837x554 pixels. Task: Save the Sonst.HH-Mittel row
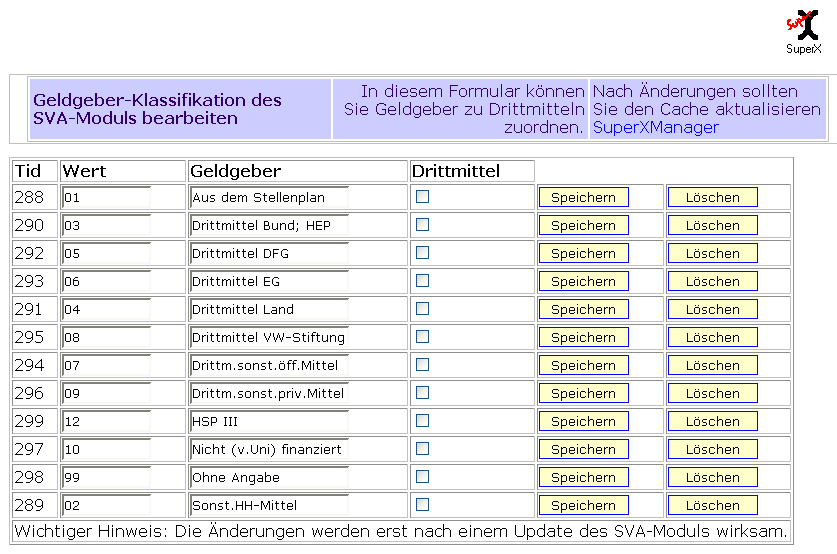(x=583, y=505)
